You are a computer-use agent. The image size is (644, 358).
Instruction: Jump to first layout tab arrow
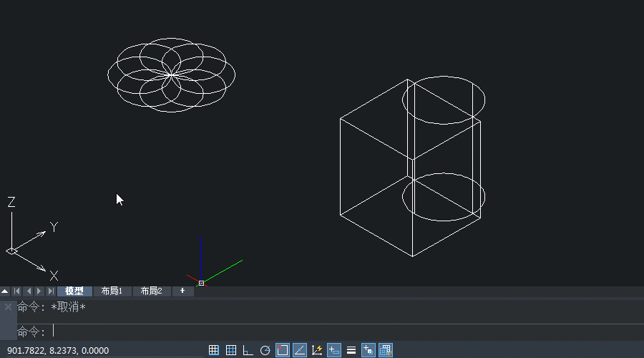point(16,291)
